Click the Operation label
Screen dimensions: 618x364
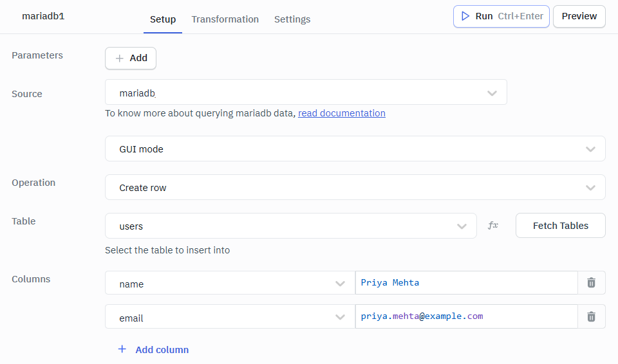point(33,183)
